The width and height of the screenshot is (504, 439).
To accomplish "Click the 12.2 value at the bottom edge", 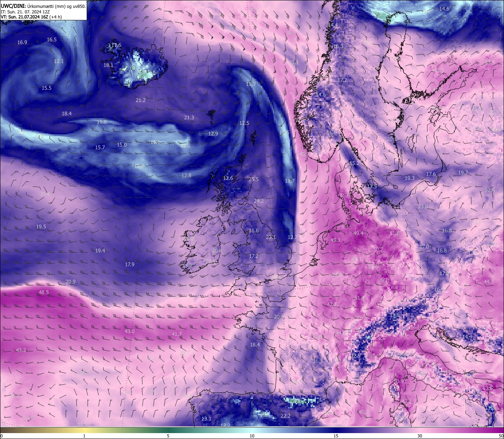I will (x=225, y=425).
